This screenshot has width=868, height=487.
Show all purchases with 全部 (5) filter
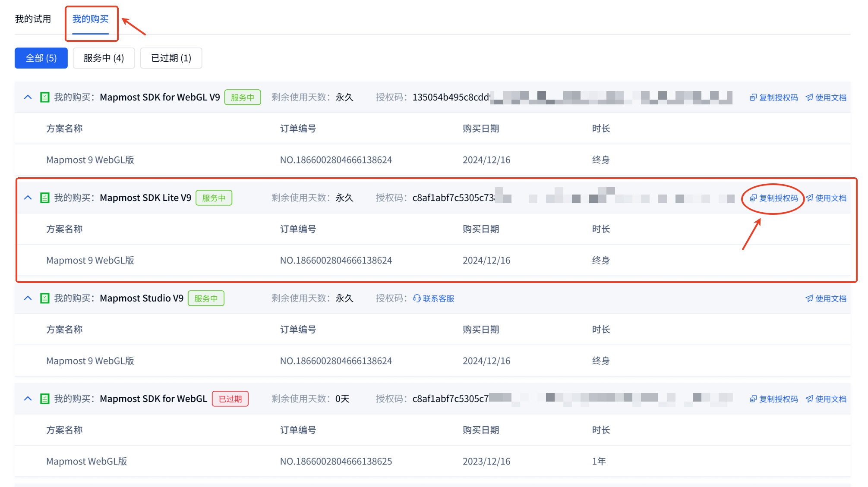pos(41,58)
